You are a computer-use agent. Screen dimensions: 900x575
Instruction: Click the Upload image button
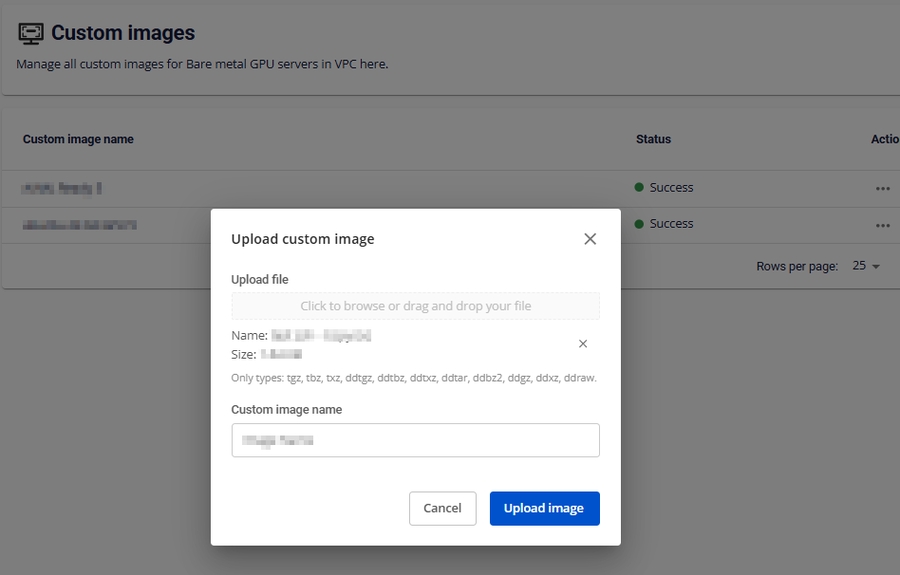(x=544, y=508)
